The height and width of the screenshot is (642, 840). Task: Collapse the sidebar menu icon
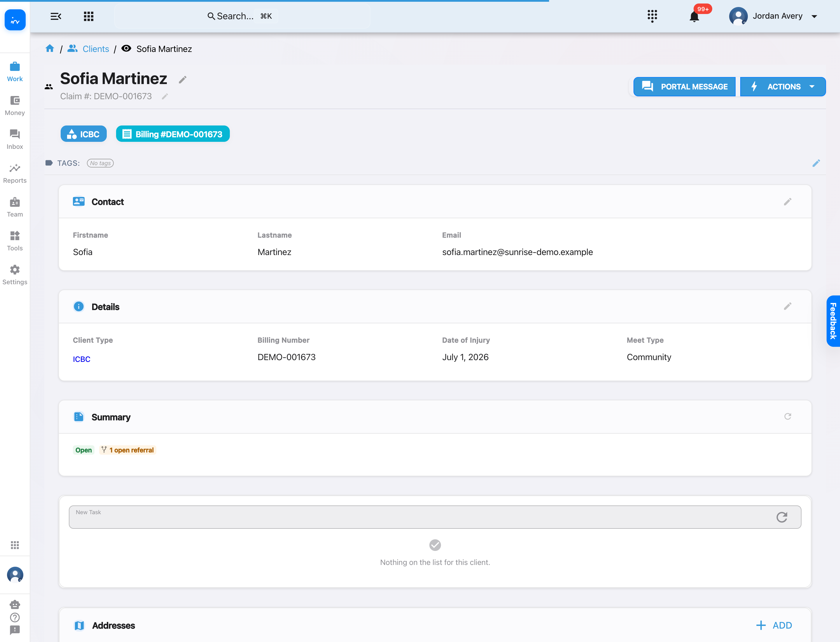coord(56,16)
